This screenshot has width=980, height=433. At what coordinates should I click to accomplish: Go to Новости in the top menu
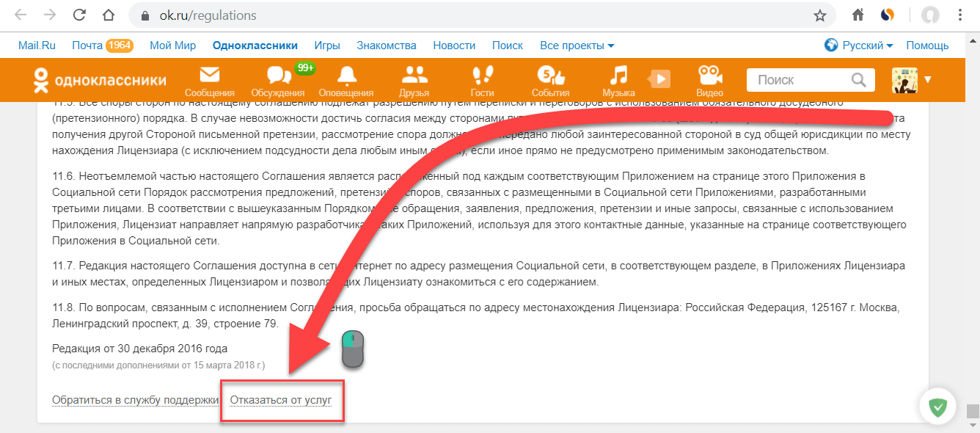454,46
